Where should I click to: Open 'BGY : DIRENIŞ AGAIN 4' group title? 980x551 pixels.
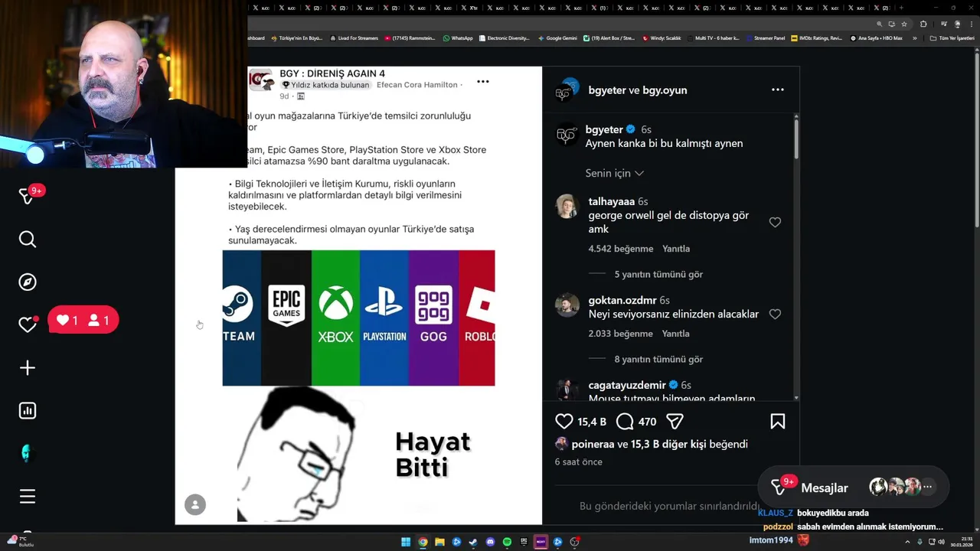pyautogui.click(x=332, y=73)
